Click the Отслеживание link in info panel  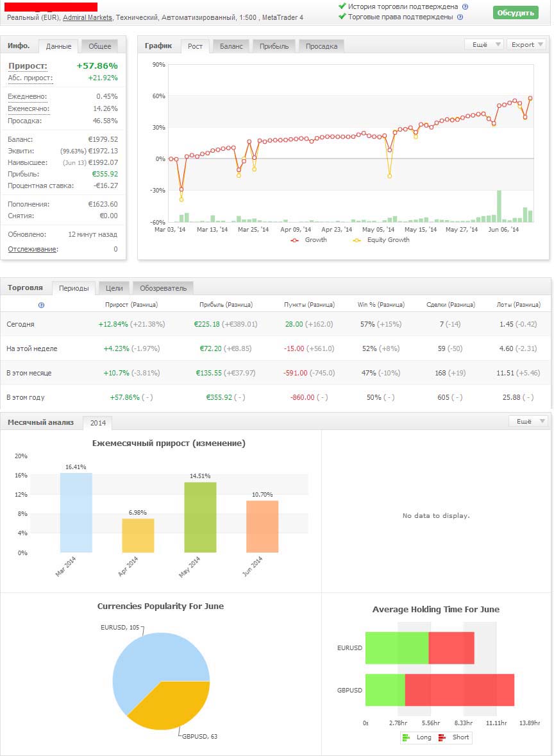(32, 249)
